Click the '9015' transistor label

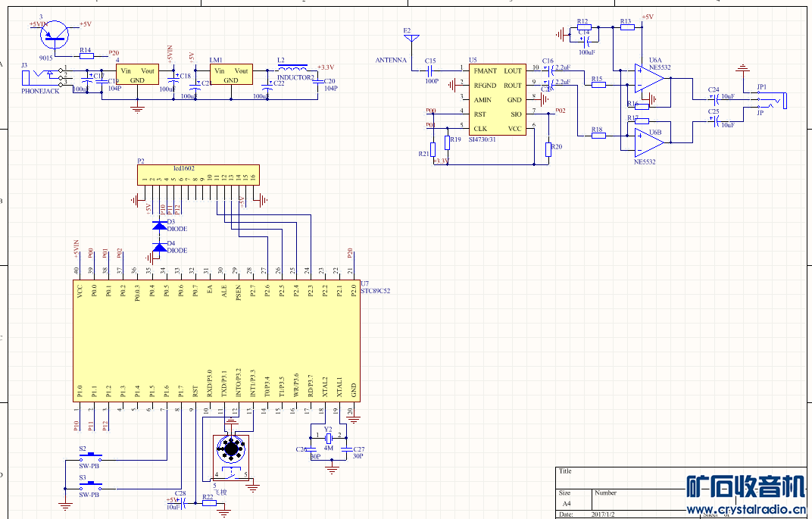(45, 58)
